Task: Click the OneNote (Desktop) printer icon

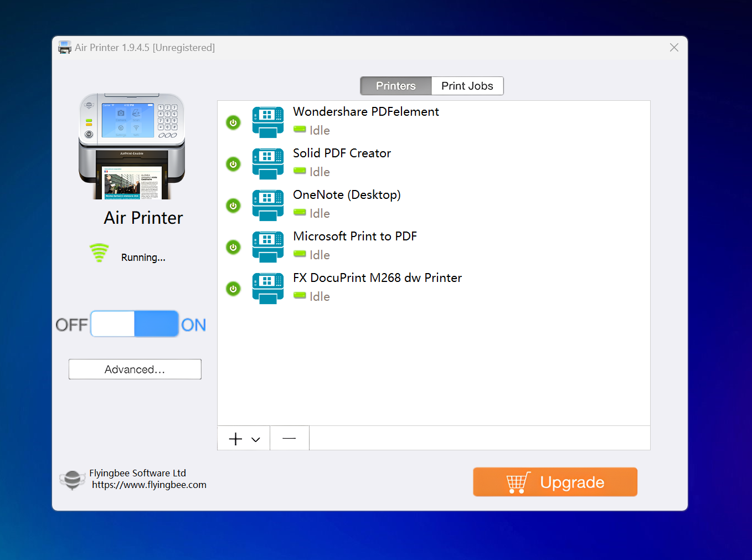Action: tap(268, 205)
